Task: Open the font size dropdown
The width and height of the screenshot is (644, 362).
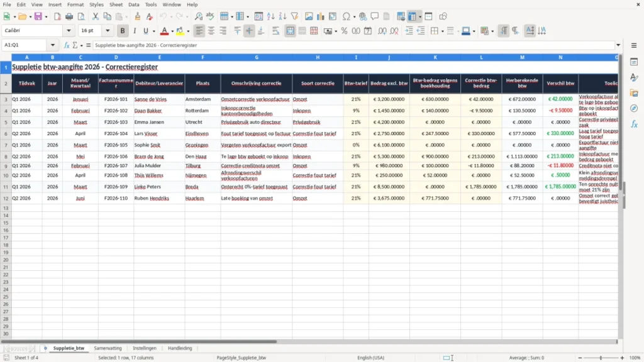Action: tap(108, 30)
